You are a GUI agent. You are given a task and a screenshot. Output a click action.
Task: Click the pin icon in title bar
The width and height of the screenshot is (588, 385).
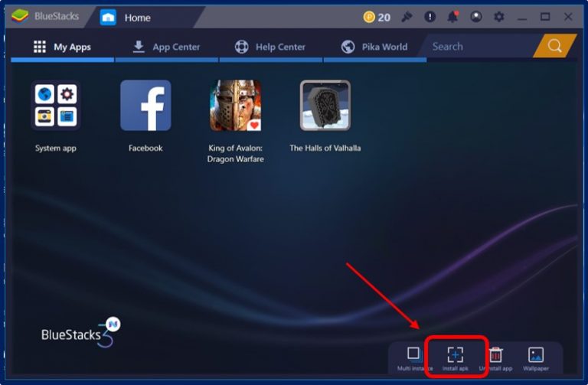pos(407,17)
